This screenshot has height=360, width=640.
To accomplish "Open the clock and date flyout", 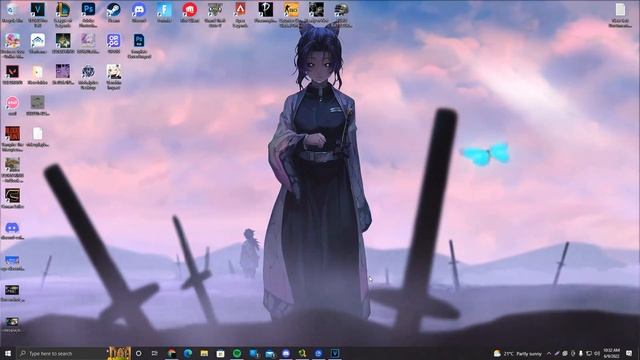I will coord(611,353).
